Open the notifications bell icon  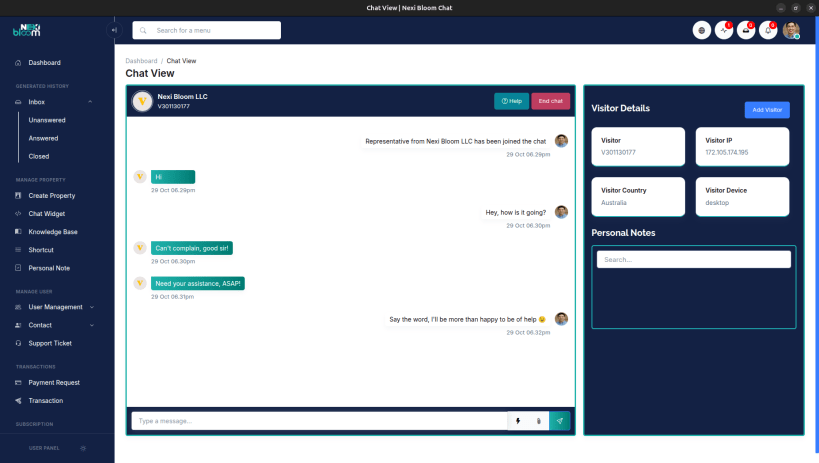click(x=768, y=30)
